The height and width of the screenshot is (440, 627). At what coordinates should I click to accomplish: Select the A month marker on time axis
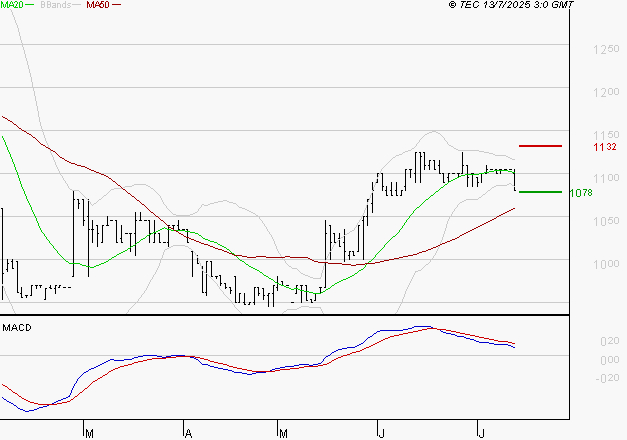(187, 433)
